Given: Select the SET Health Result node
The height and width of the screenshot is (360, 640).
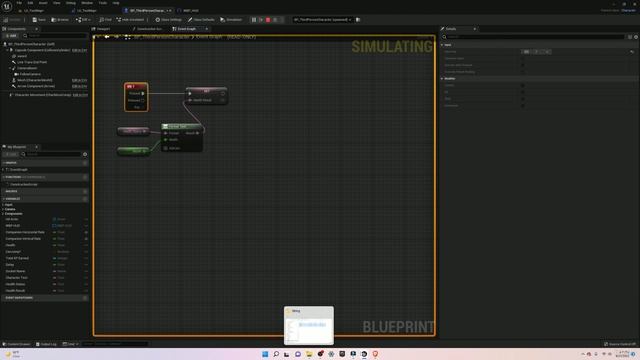Looking at the screenshot, I should 207,96.
